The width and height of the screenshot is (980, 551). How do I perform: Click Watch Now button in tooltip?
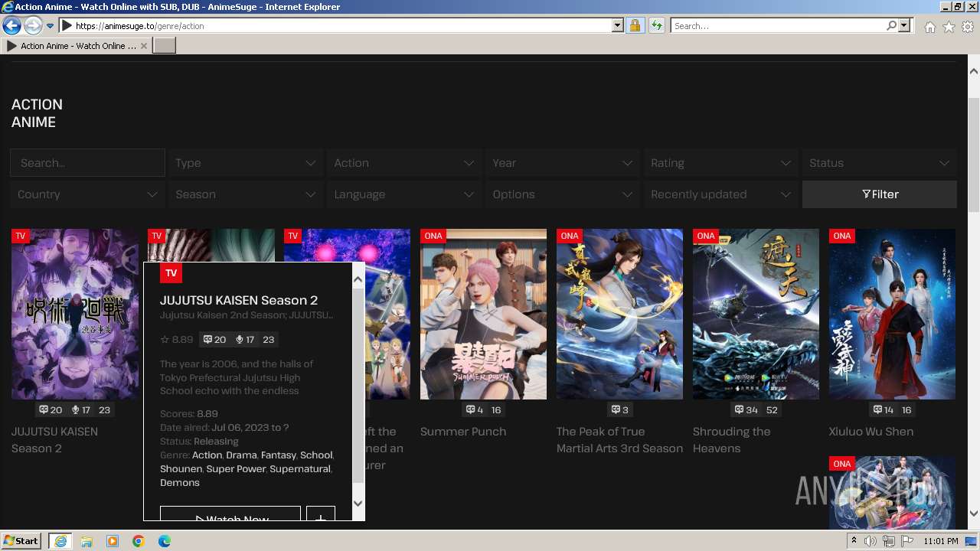point(230,514)
